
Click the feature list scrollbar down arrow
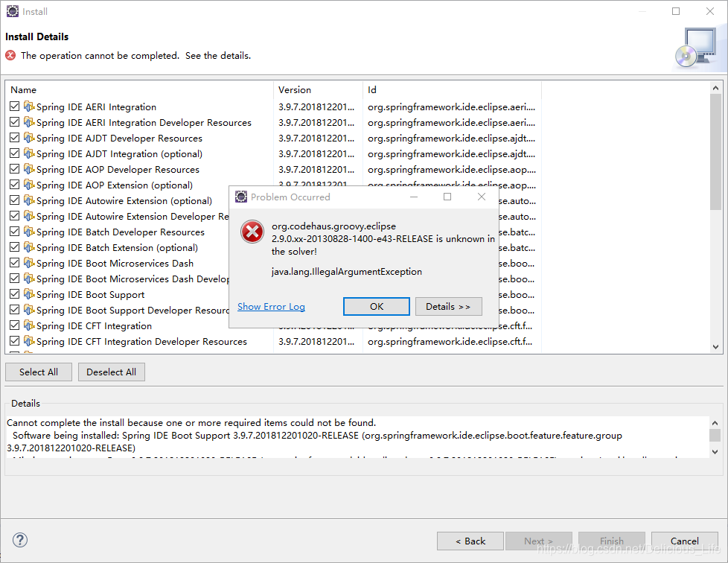pos(715,346)
